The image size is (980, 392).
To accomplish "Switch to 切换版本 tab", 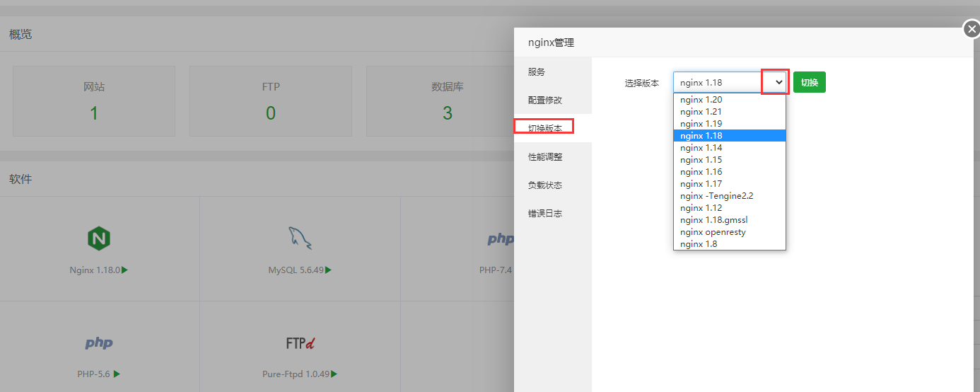I will click(x=553, y=128).
